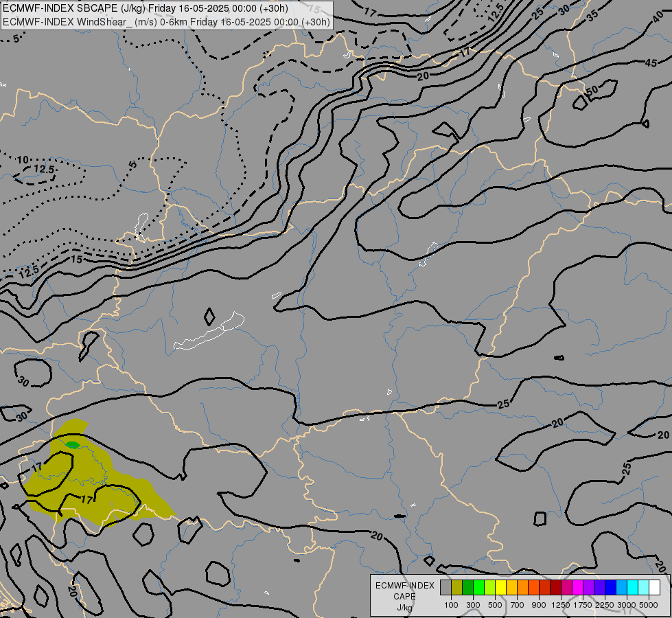Click the "ECMWF-INDEX" legend title text
This screenshot has width=672, height=618.
(x=405, y=586)
